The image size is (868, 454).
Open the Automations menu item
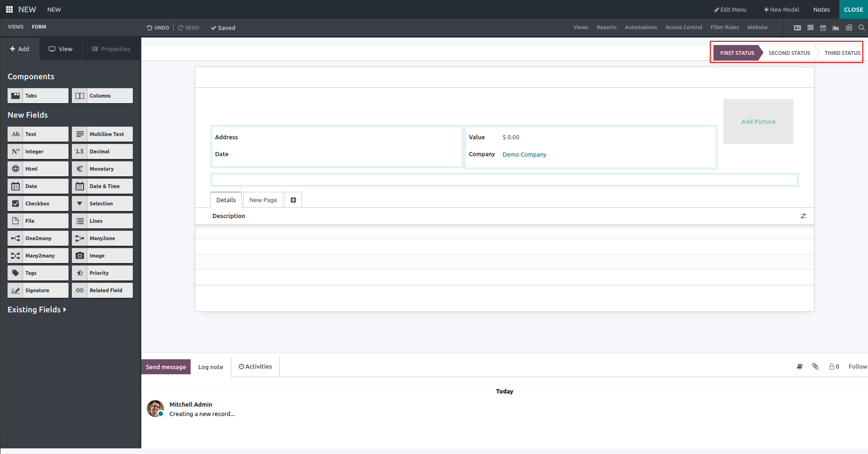click(641, 27)
